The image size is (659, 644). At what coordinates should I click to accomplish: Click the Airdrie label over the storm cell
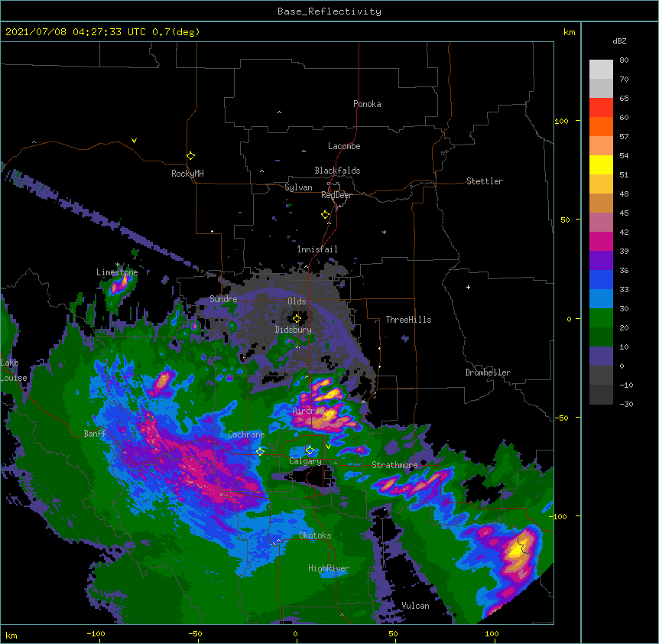[x=308, y=411]
